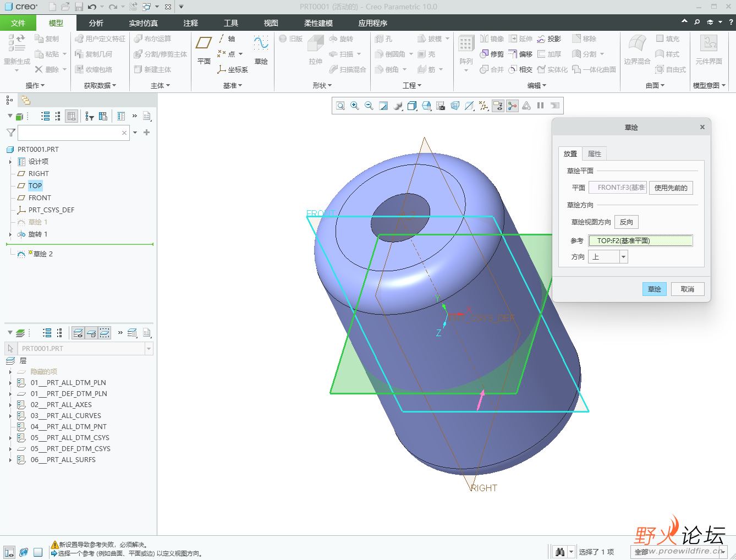The image size is (736, 560).
Task: Expand the 01__PRT_ALL_DTM_PLN layer
Action: (x=10, y=383)
